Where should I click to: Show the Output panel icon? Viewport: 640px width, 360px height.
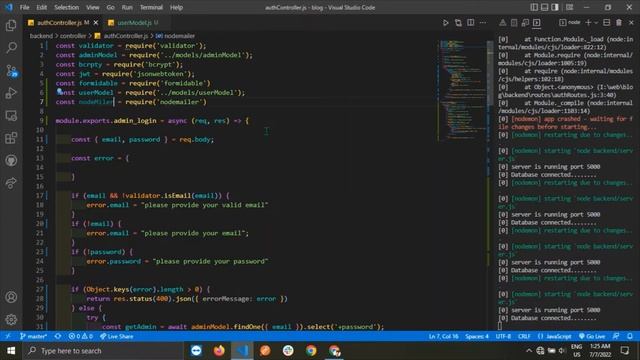tap(514, 23)
